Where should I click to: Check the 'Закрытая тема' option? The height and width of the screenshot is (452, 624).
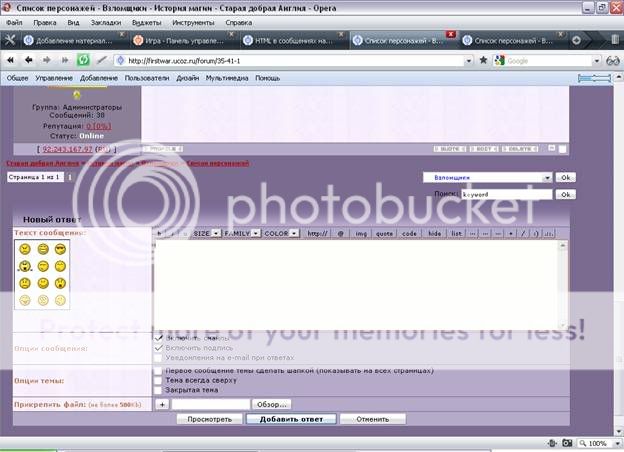[x=159, y=390]
